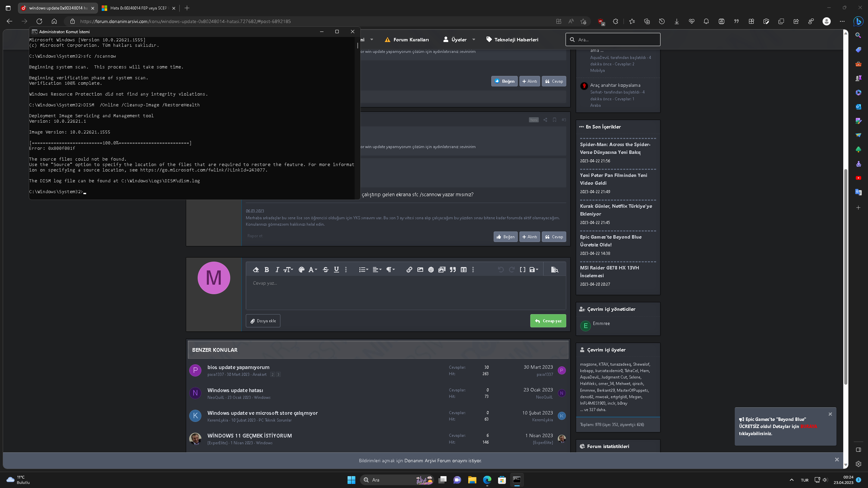Insert a table in the editor
868x488 pixels.
pos(463,269)
